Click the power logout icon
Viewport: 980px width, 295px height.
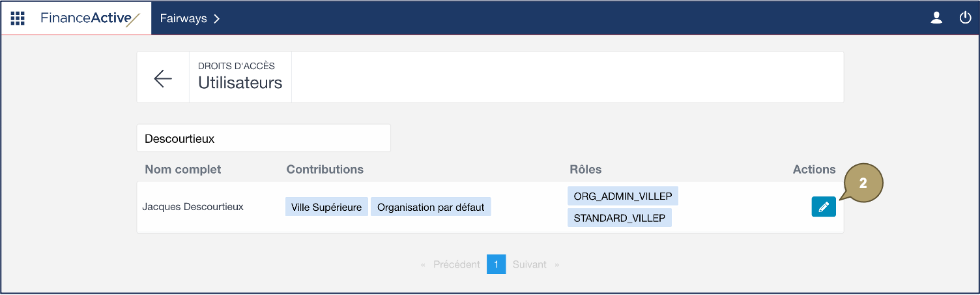pos(966,18)
